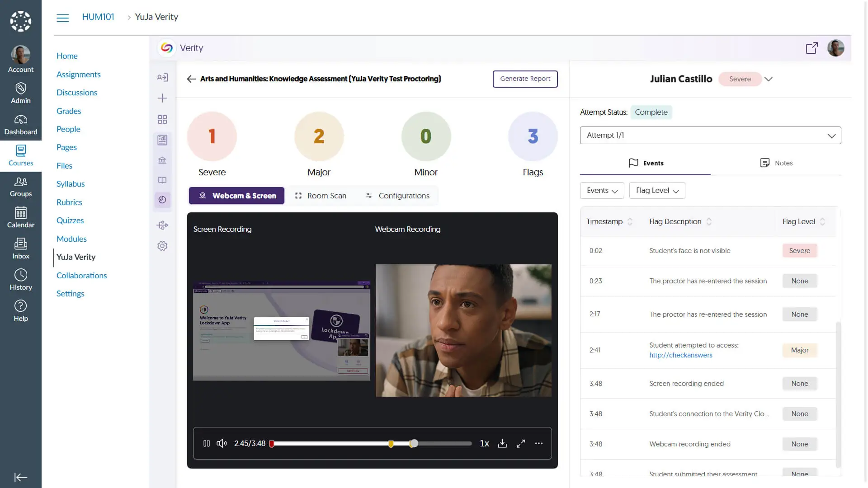This screenshot has width=868, height=488.
Task: Switch to the Notes tab
Action: [776, 163]
